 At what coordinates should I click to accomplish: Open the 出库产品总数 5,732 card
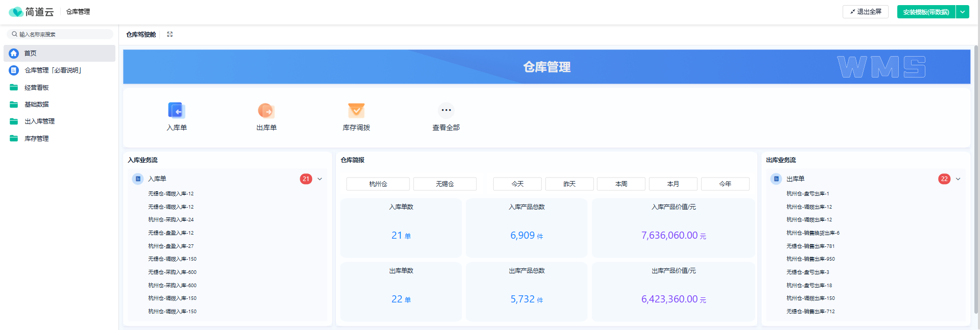(527, 292)
